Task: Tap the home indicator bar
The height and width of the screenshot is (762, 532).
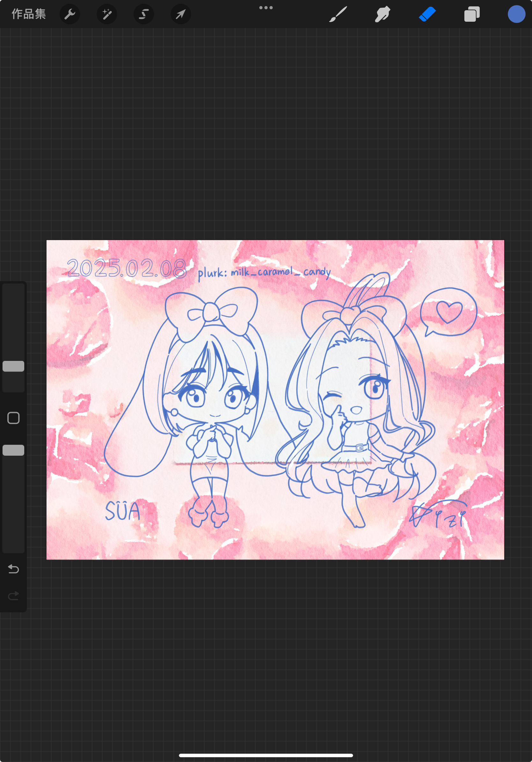Action: [266, 755]
